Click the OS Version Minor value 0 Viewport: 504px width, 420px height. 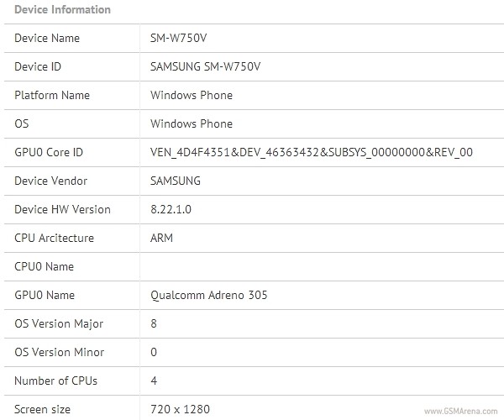click(154, 352)
